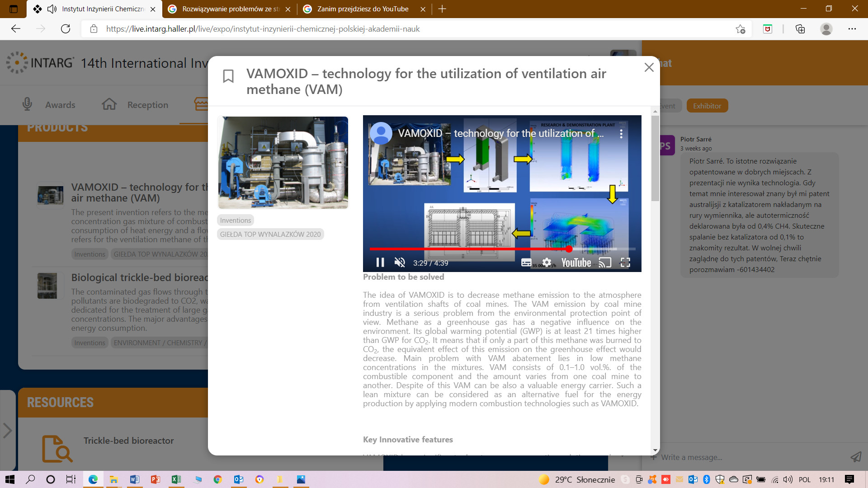Click Inventions tag under VAMOXID in list
The image size is (868, 488).
[x=90, y=254]
